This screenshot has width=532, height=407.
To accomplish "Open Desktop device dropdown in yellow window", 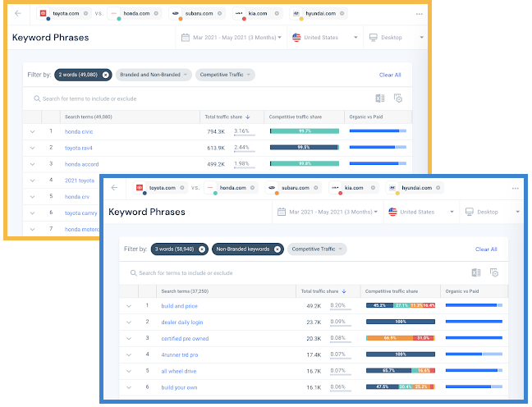I will tap(397, 37).
